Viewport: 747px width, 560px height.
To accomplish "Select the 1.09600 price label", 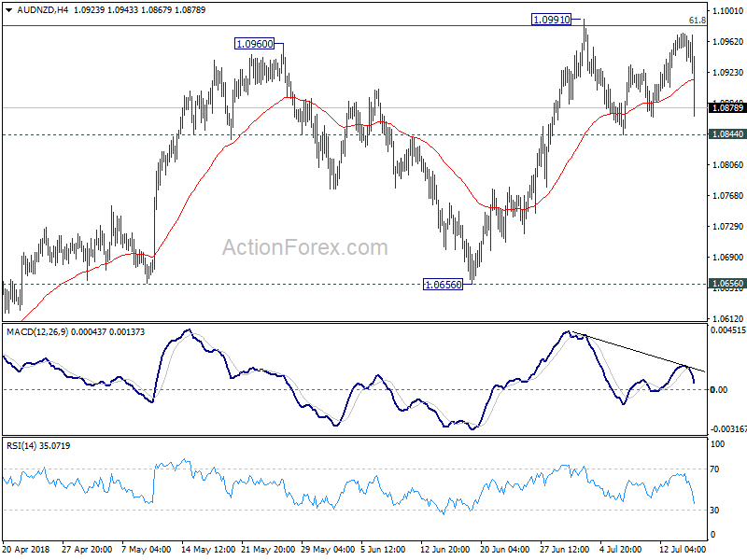I will (255, 44).
